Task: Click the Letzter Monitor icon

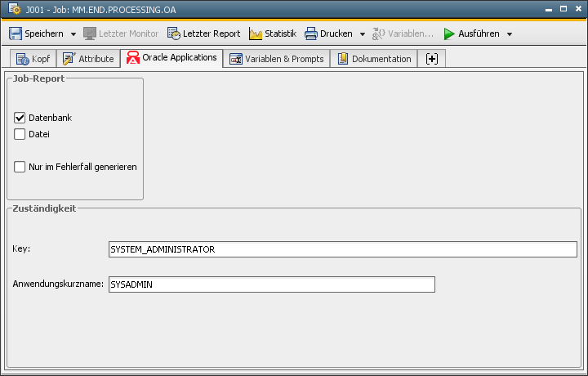Action: point(90,34)
